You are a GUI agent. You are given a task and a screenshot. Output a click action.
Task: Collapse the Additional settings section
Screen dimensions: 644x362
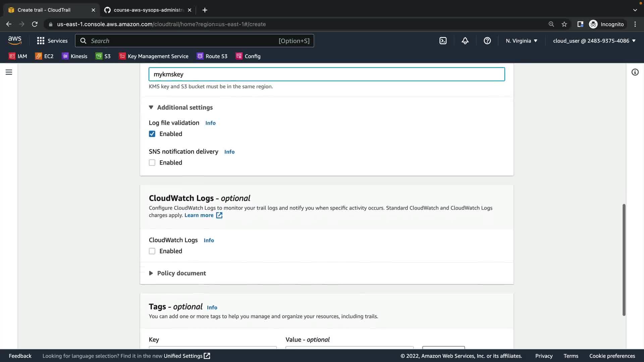click(181, 107)
